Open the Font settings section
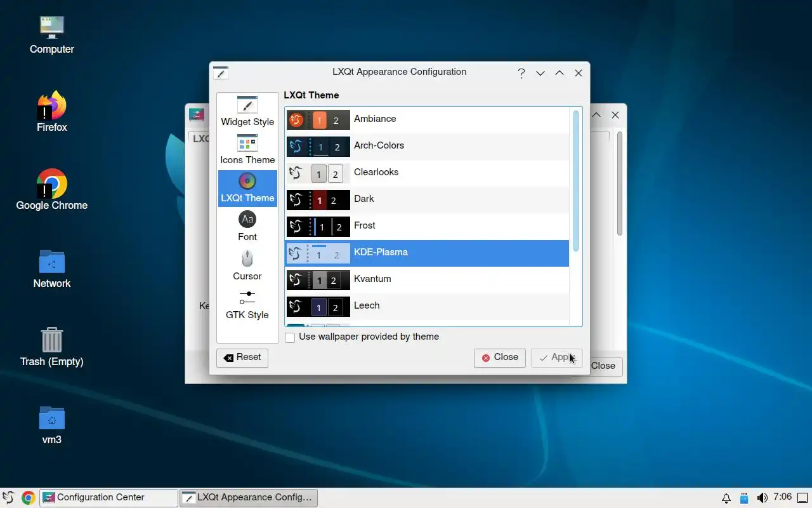This screenshot has width=812, height=508. tap(247, 227)
